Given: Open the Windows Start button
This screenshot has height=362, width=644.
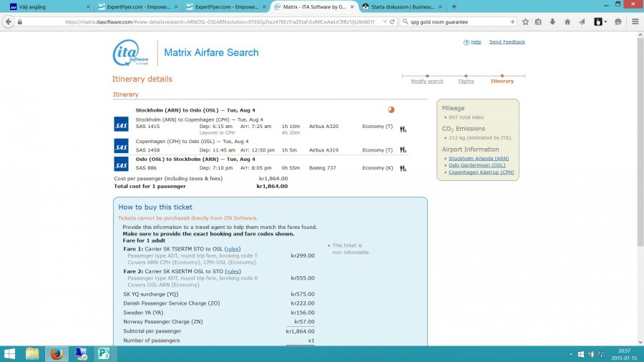Looking at the screenshot, I should pyautogui.click(x=9, y=354).
